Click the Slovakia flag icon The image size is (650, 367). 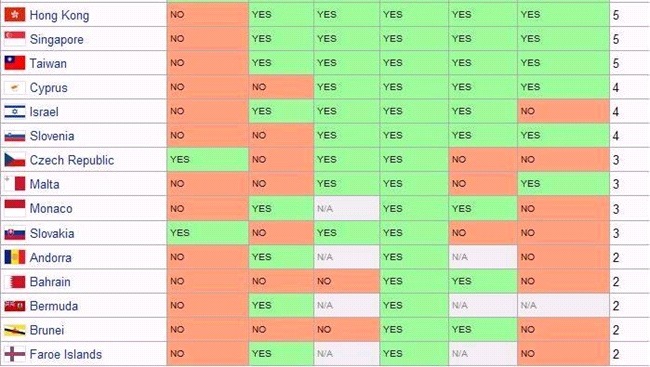pos(15,233)
